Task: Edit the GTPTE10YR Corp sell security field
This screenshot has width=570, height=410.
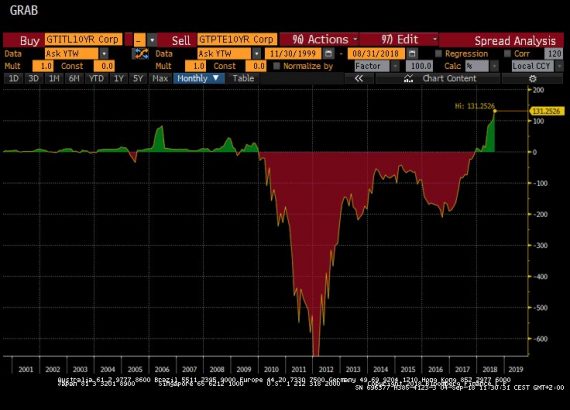Action: click(237, 39)
